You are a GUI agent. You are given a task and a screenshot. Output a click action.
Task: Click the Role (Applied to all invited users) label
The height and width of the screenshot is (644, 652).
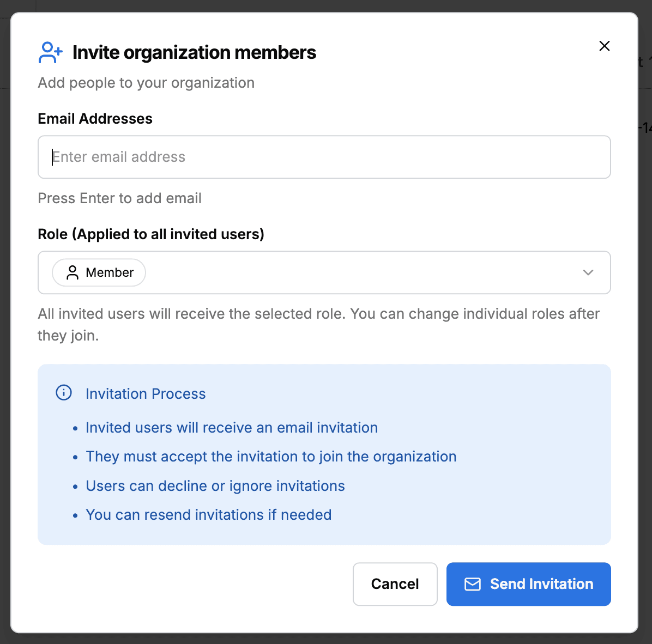[151, 234]
